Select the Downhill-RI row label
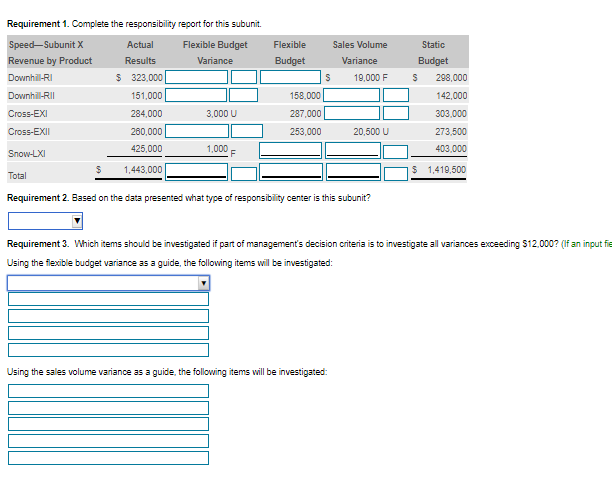The width and height of the screenshot is (612, 491). (x=30, y=78)
